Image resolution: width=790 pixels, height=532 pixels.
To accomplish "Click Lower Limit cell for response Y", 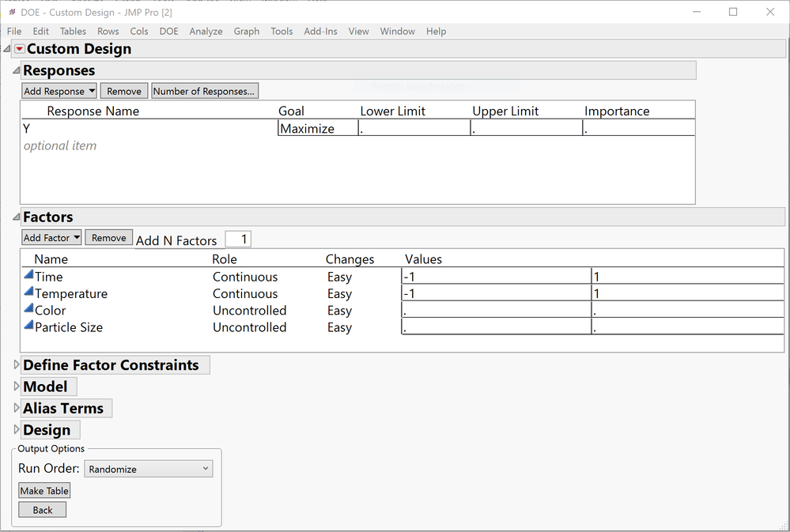I will [414, 129].
